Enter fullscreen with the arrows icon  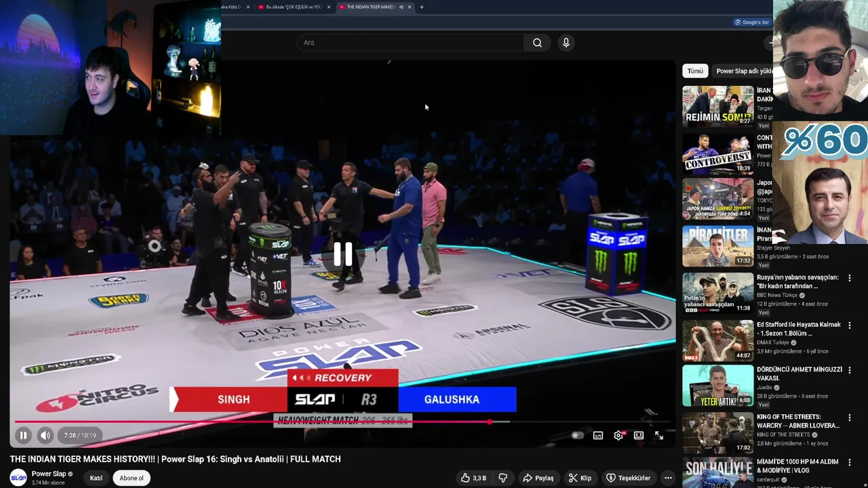tap(659, 436)
